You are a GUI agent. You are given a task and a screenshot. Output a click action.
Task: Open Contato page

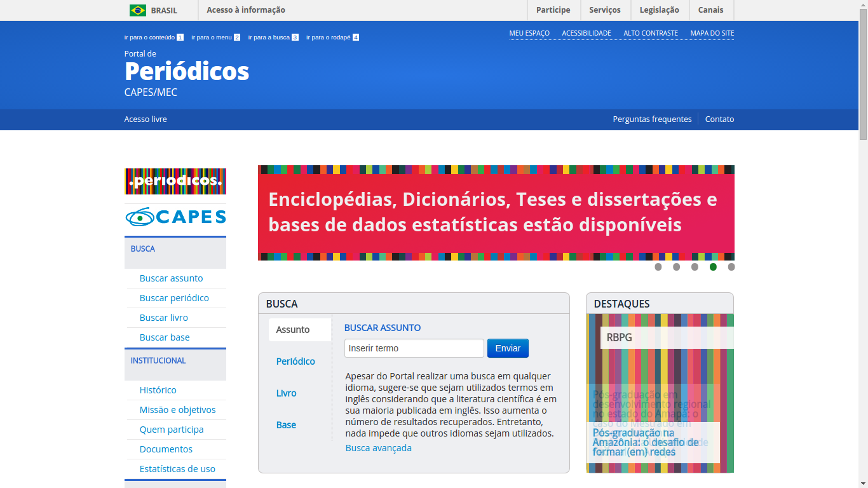tap(719, 119)
